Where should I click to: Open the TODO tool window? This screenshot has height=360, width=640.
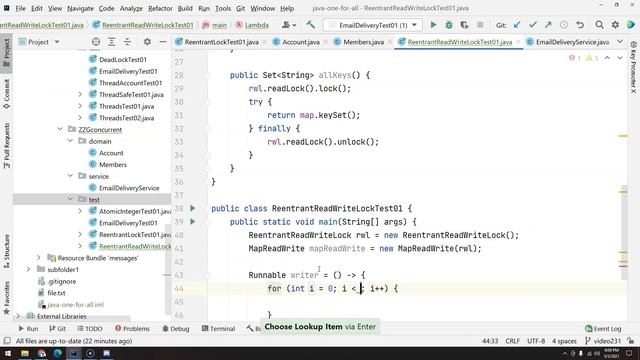pos(90,328)
